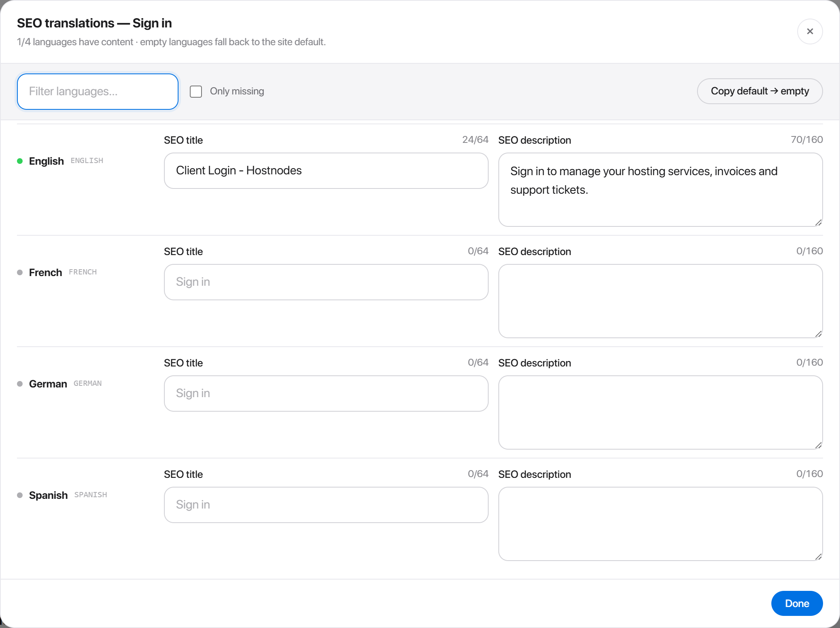Click the Spanish SEO title field

coord(326,505)
